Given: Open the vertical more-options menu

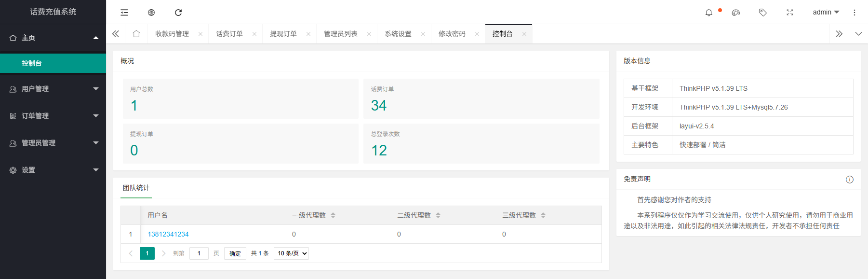Looking at the screenshot, I should point(855,13).
